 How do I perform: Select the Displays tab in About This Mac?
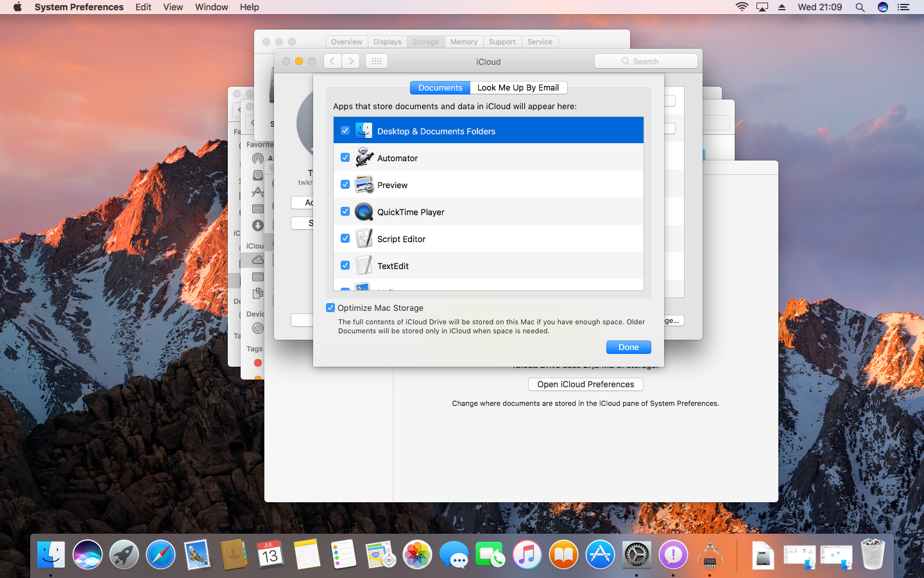(x=388, y=42)
